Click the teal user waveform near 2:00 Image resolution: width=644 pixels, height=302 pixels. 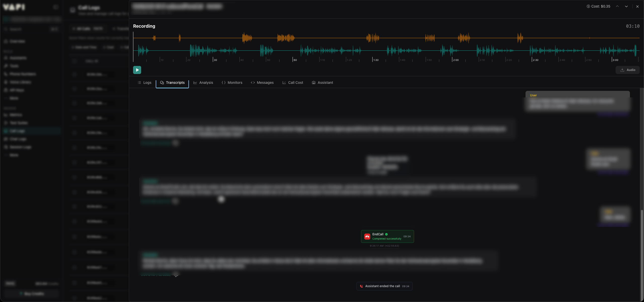click(x=452, y=51)
